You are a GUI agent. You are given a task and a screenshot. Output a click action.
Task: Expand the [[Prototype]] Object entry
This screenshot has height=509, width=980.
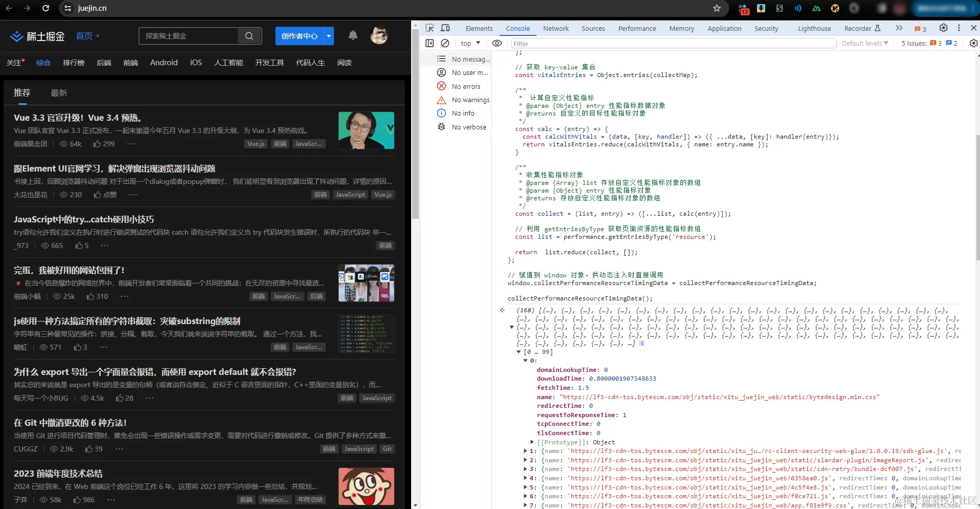(x=532, y=442)
